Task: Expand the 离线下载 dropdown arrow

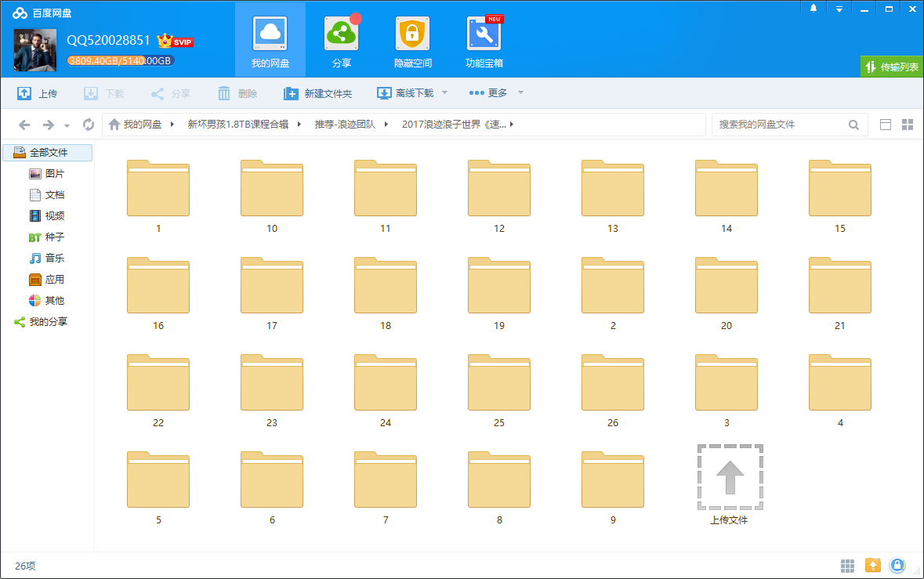Action: click(444, 93)
